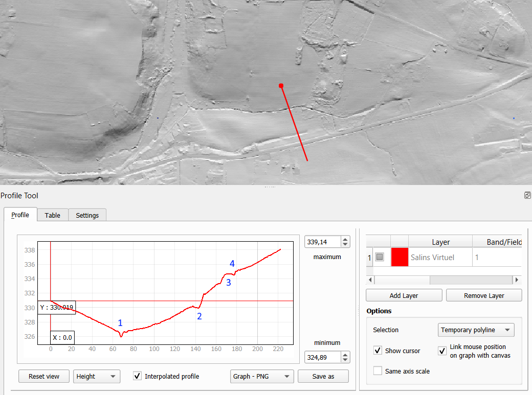Click the red color swatch for Salins Virtuel
The width and height of the screenshot is (532, 395).
tap(400, 258)
